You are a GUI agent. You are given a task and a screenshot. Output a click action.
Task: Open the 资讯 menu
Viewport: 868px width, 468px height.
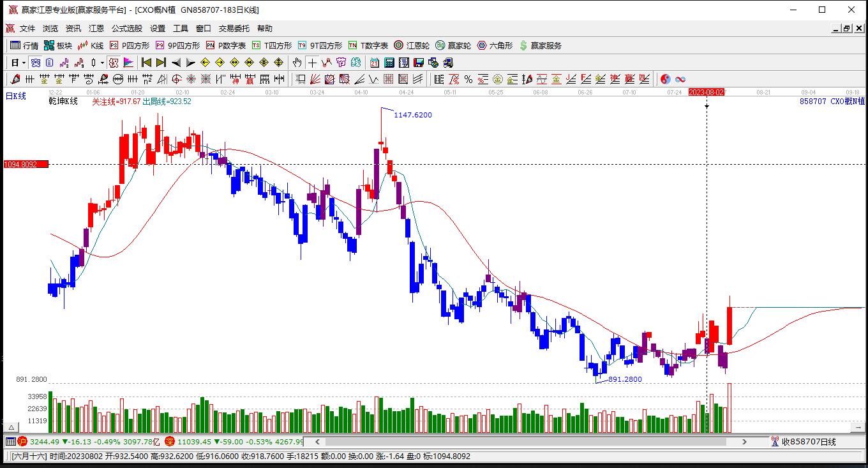[x=73, y=28]
